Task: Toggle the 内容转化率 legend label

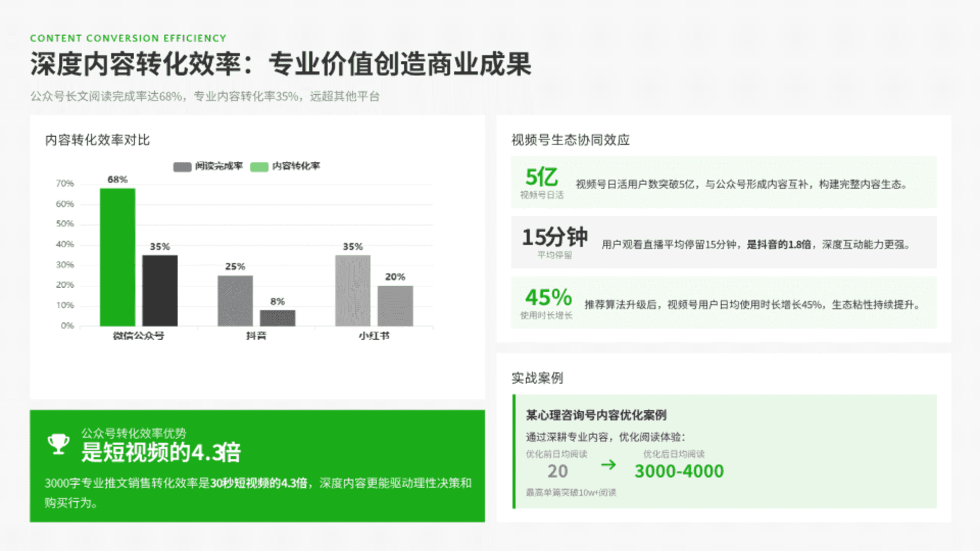Action: (x=296, y=166)
